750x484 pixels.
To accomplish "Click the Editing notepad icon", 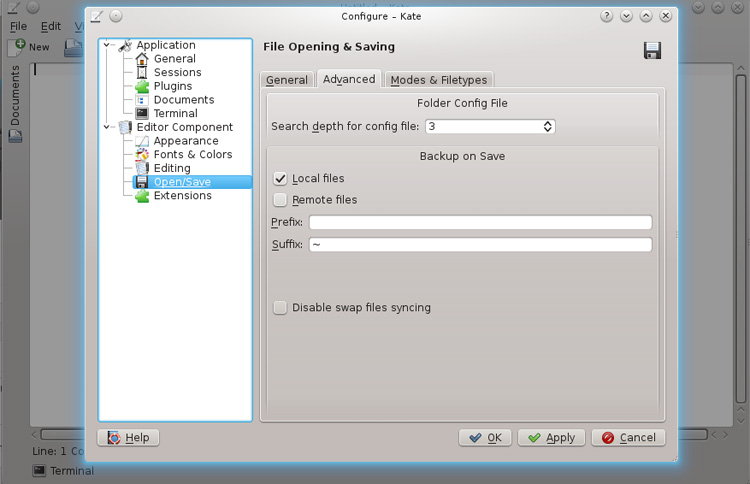I will tap(142, 168).
